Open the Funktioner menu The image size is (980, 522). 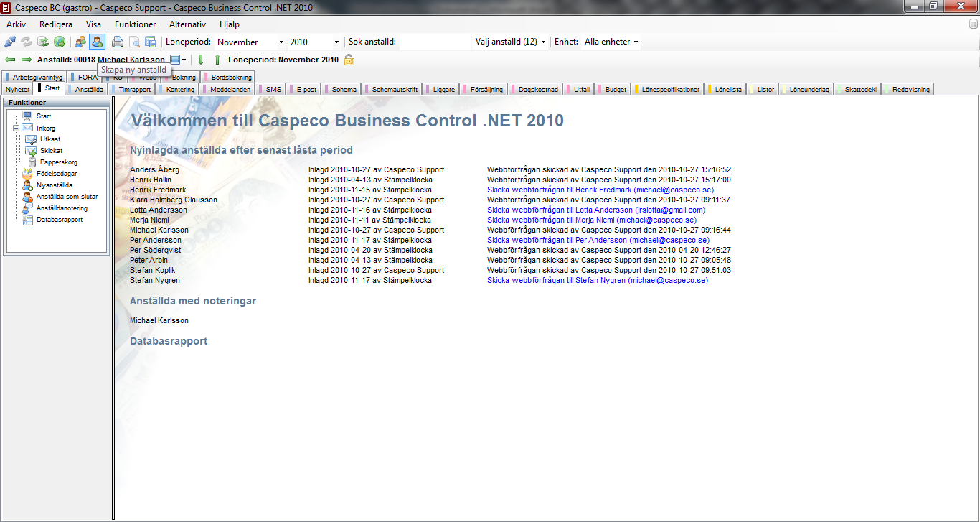tap(136, 24)
